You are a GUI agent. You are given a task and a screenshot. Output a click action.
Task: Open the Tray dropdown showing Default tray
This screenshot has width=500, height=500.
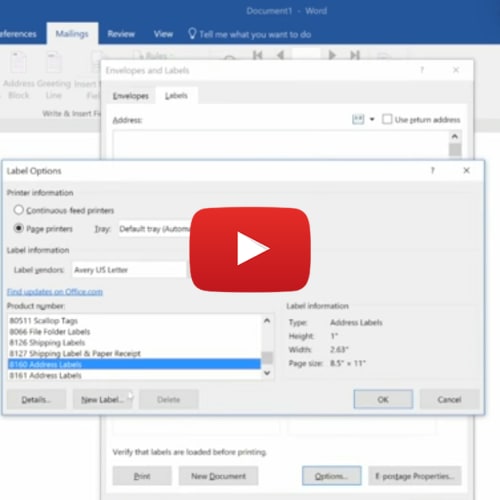pyautogui.click(x=155, y=229)
